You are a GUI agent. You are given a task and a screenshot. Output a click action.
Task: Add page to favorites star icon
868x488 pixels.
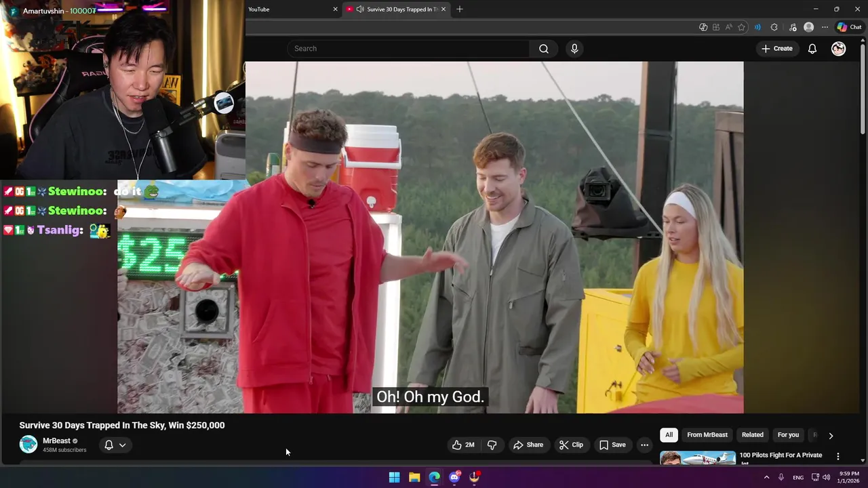[x=741, y=27]
